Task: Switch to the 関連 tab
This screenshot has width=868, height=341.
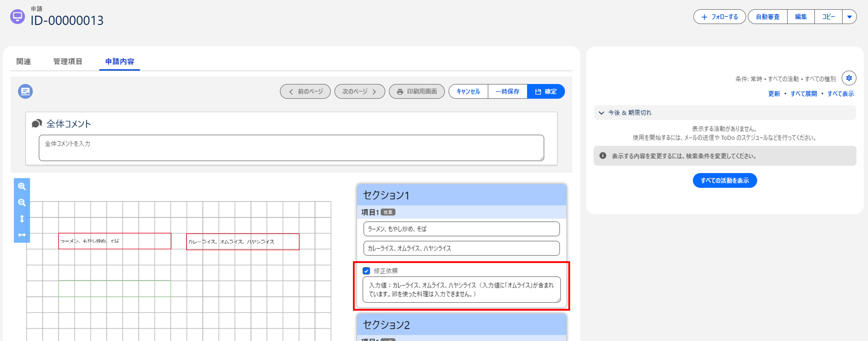Action: pyautogui.click(x=24, y=62)
